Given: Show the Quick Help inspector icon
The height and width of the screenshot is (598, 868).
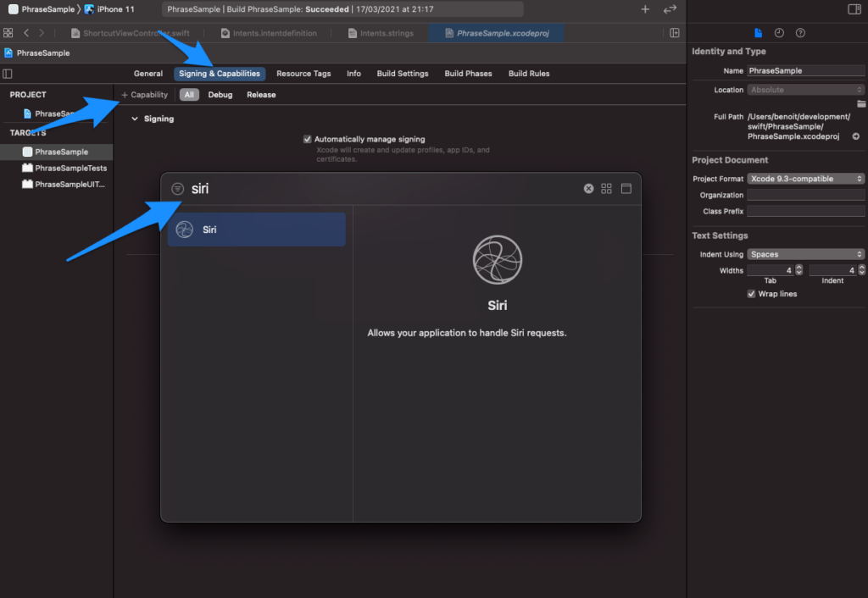Looking at the screenshot, I should click(x=800, y=33).
